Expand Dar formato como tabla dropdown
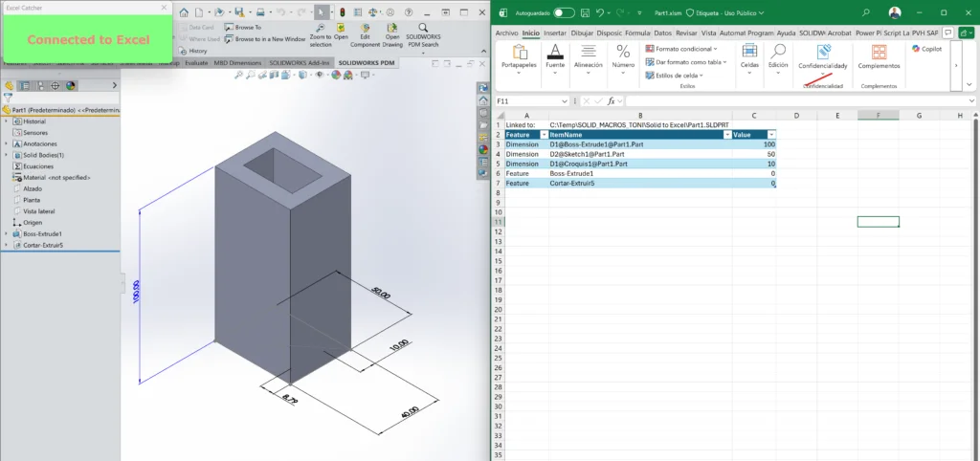This screenshot has height=461, width=980. [725, 62]
